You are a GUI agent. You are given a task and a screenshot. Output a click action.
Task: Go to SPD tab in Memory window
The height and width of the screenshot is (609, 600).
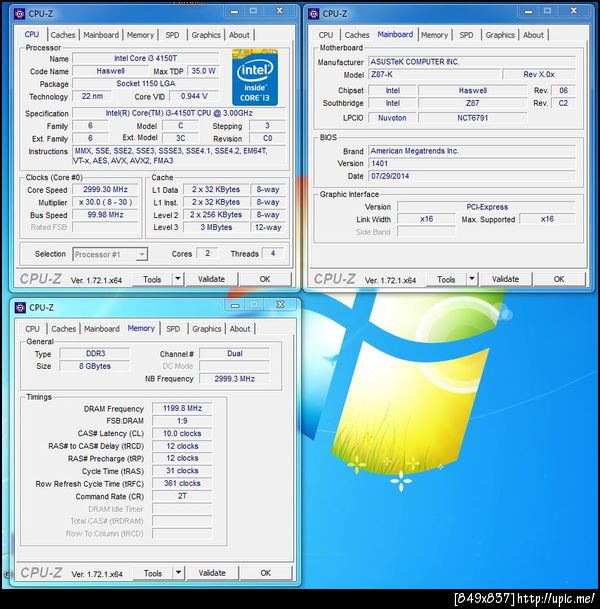(173, 329)
